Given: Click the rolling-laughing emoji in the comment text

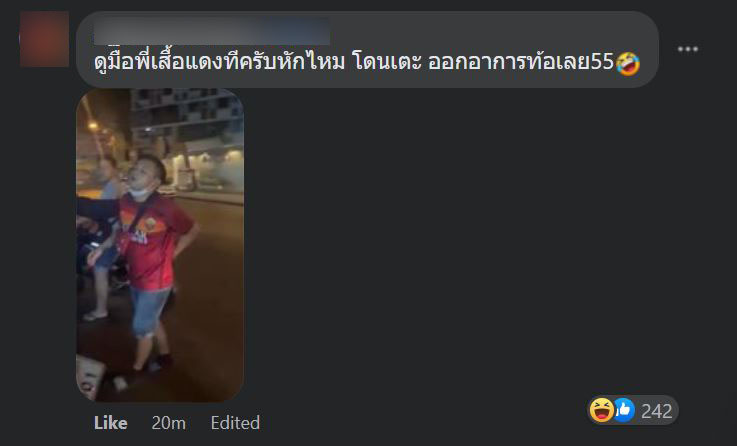Looking at the screenshot, I should click(x=627, y=63).
